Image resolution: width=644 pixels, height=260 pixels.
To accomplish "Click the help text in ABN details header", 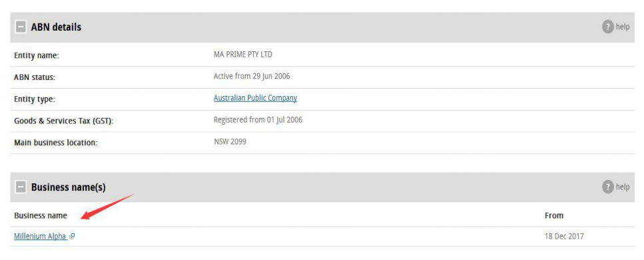I will 623,27.
